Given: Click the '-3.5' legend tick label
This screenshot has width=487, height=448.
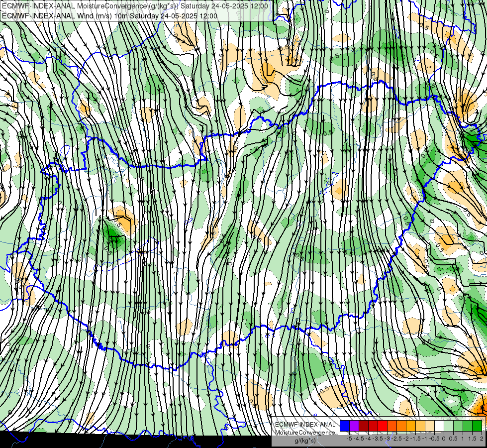Looking at the screenshot, I should pyautogui.click(x=378, y=439).
